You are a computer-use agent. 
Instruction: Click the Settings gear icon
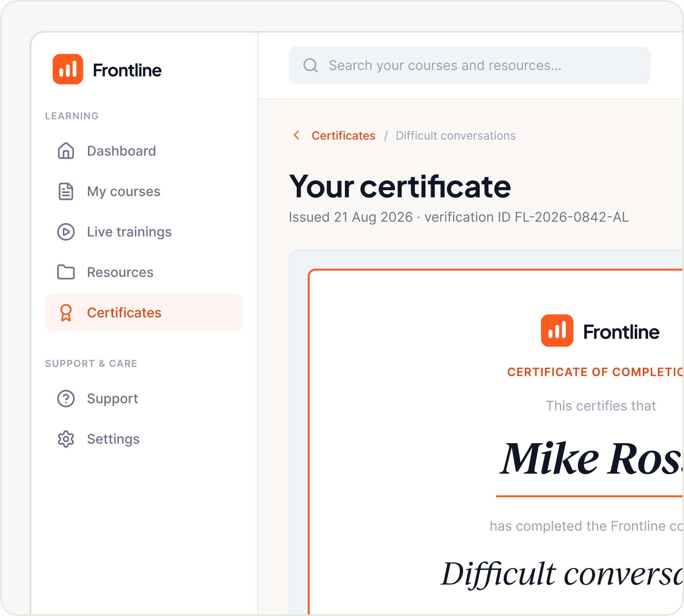[x=66, y=439]
